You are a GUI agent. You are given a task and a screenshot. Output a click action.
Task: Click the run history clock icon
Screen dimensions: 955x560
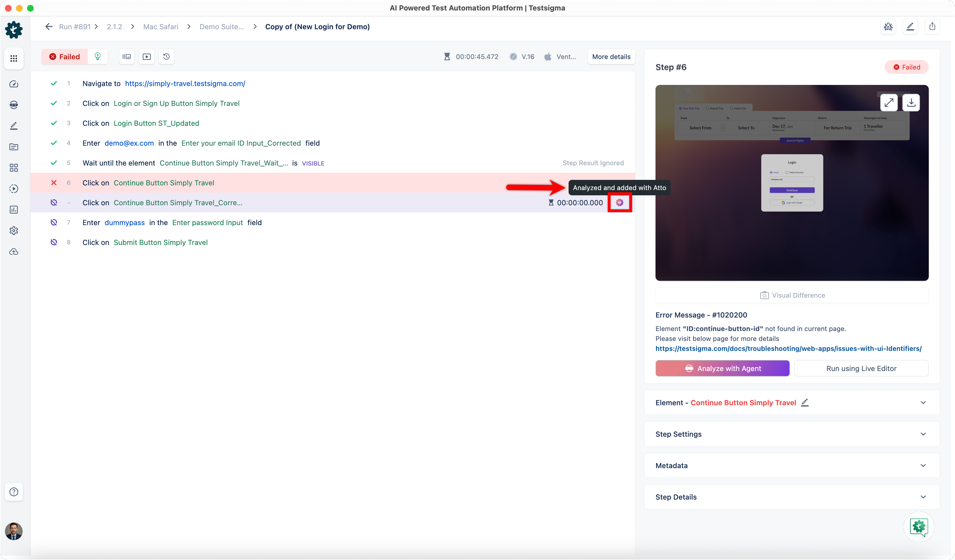pyautogui.click(x=166, y=57)
